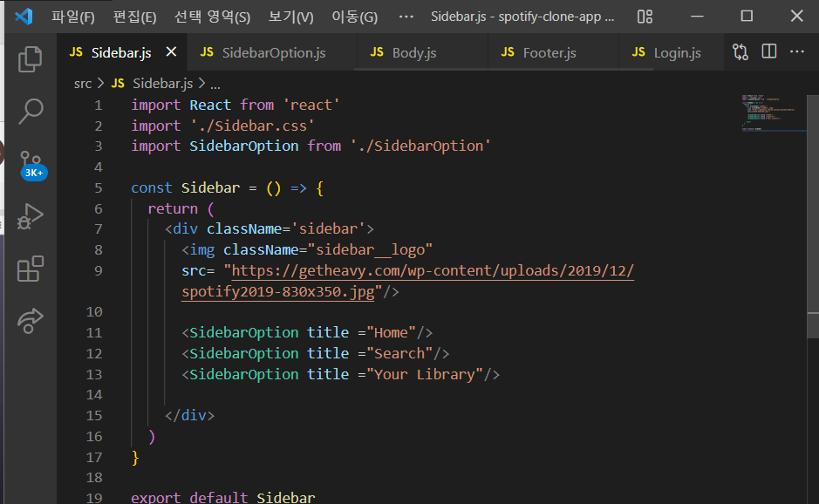
Task: Open the Extensions view
Action: pyautogui.click(x=31, y=269)
